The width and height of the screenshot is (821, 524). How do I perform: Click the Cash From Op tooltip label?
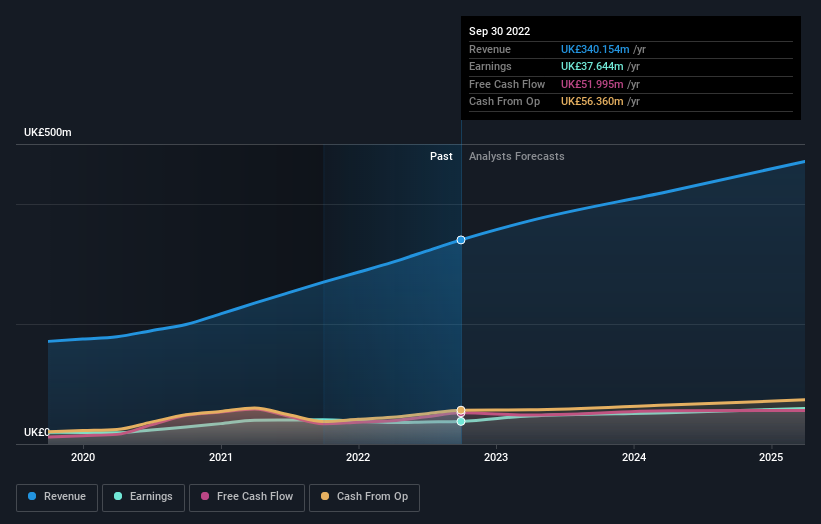click(504, 102)
